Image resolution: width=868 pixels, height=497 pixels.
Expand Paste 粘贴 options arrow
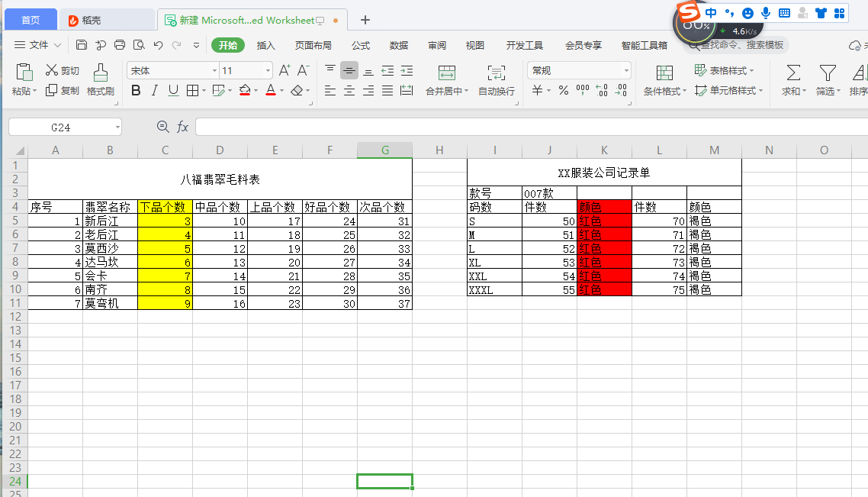pos(34,91)
